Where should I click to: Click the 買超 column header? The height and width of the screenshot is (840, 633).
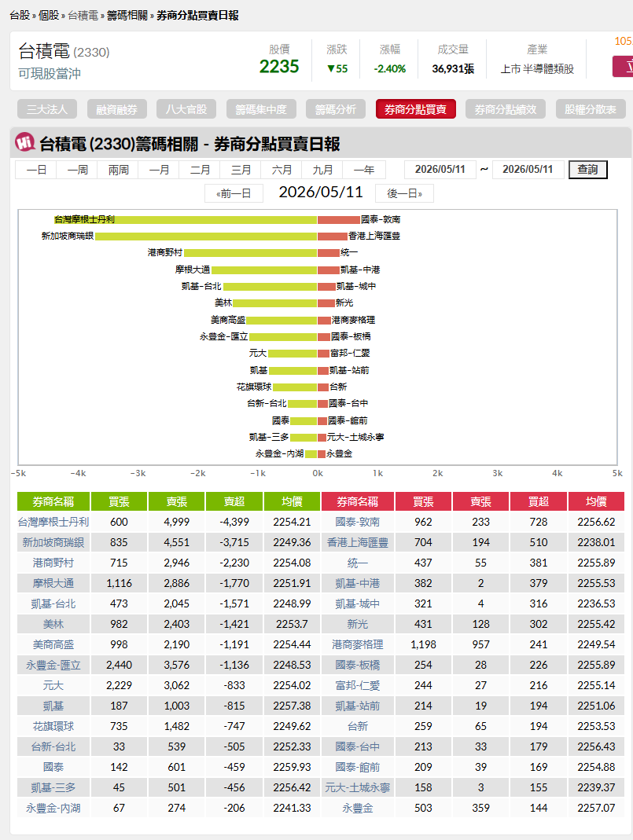[x=538, y=501]
